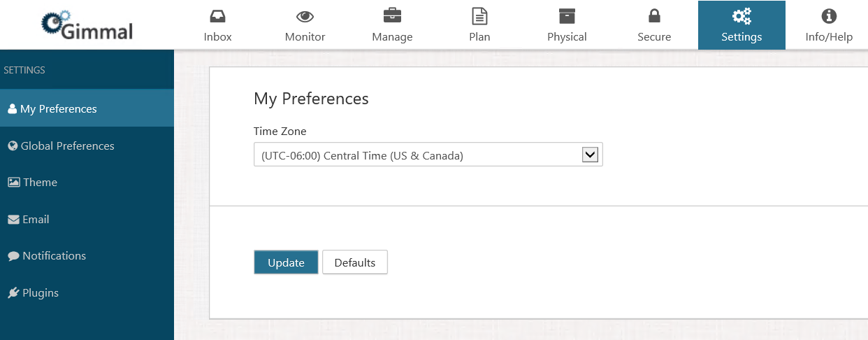
Task: Open the Plugins settings page
Action: (x=87, y=292)
